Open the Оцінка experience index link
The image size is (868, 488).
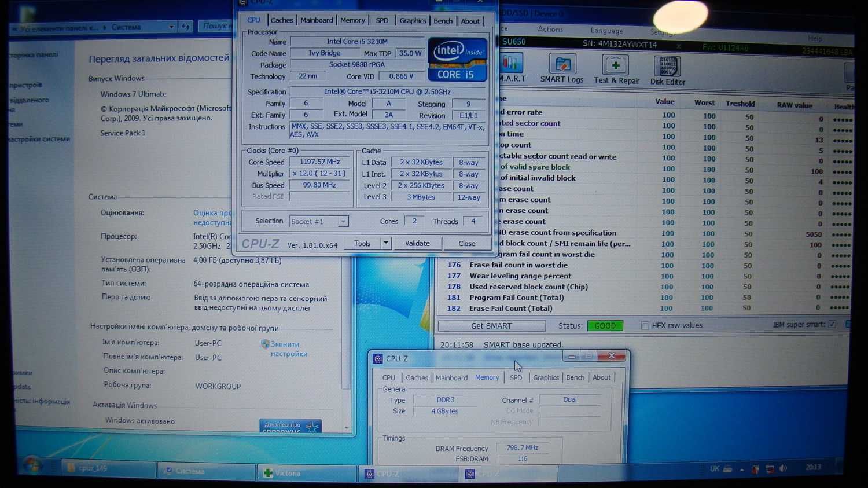pos(213,218)
